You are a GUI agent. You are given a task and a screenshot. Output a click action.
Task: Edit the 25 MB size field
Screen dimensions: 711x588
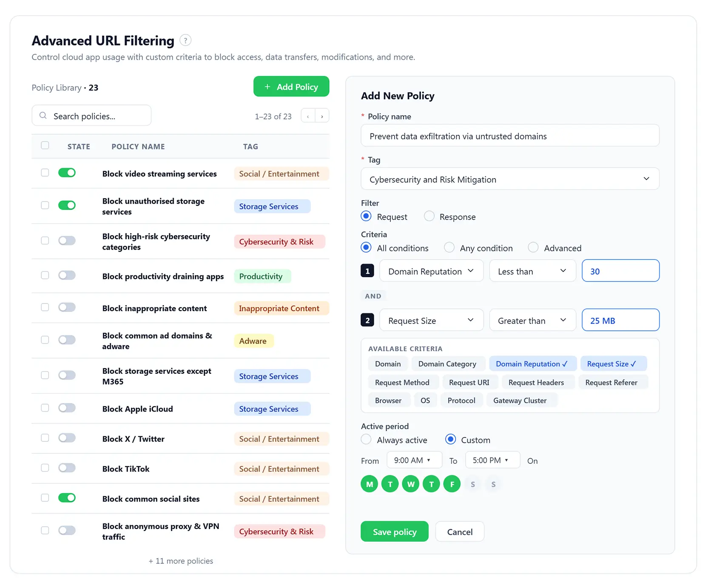coord(620,320)
